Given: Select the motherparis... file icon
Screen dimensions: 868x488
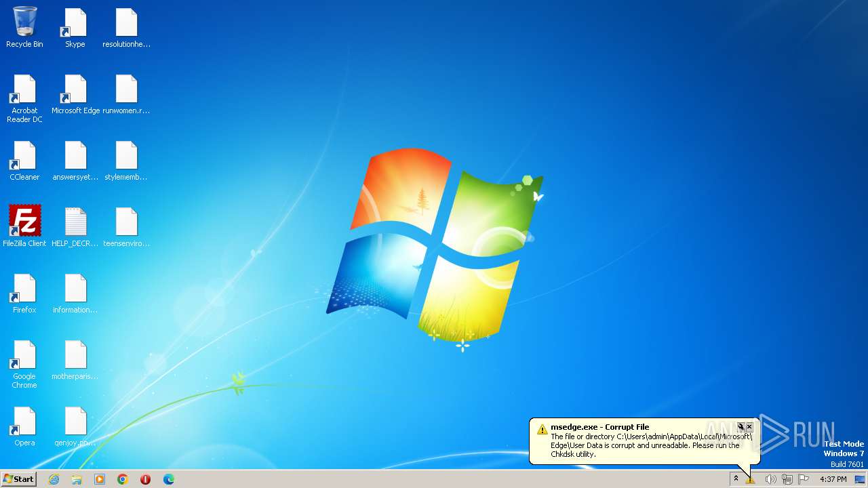Looking at the screenshot, I should click(75, 360).
